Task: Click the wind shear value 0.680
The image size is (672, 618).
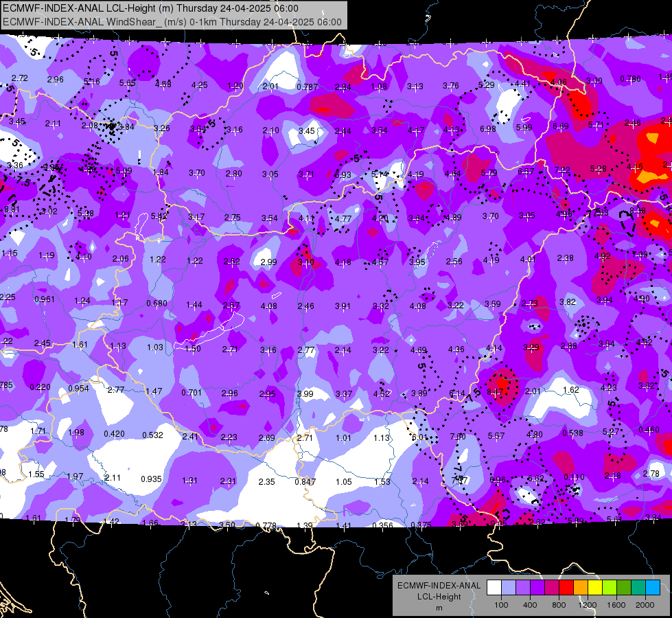Action: click(x=157, y=304)
